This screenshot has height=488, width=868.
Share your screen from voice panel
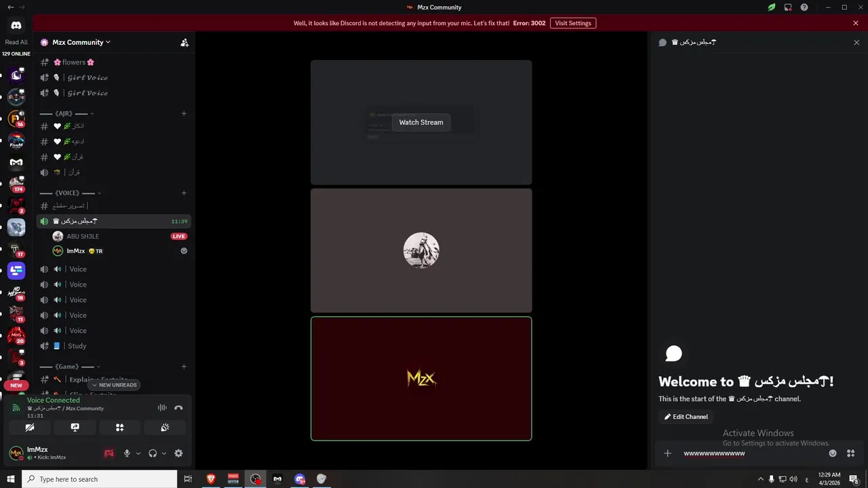tap(75, 428)
